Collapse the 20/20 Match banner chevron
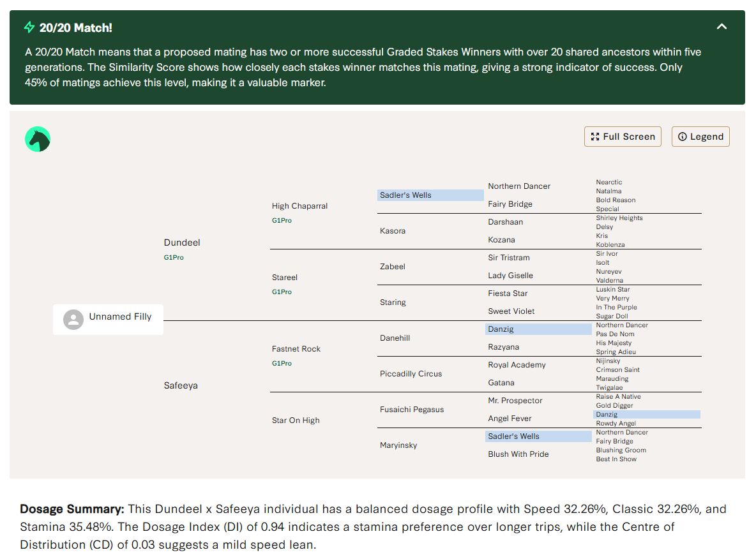This screenshot has width=756, height=557. (722, 27)
